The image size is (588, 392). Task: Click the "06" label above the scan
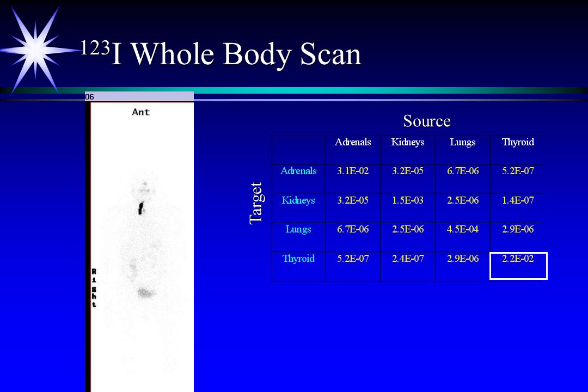[x=89, y=97]
